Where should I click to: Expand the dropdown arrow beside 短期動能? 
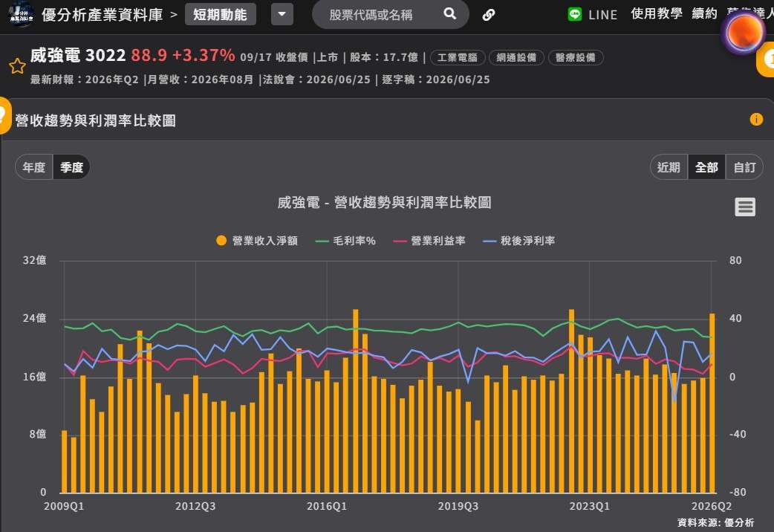tap(282, 15)
